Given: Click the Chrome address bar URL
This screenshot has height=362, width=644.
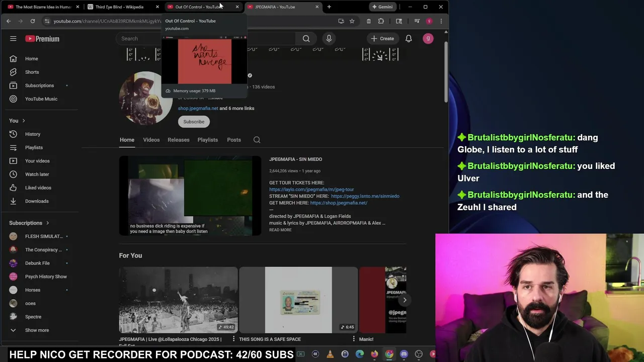Looking at the screenshot, I should [x=107, y=21].
